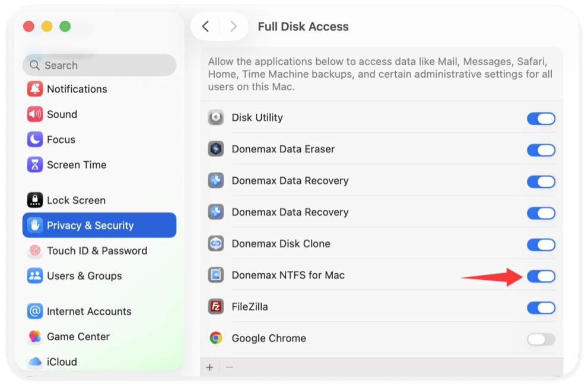
Task: Click the Google Chrome app icon
Action: coord(215,338)
